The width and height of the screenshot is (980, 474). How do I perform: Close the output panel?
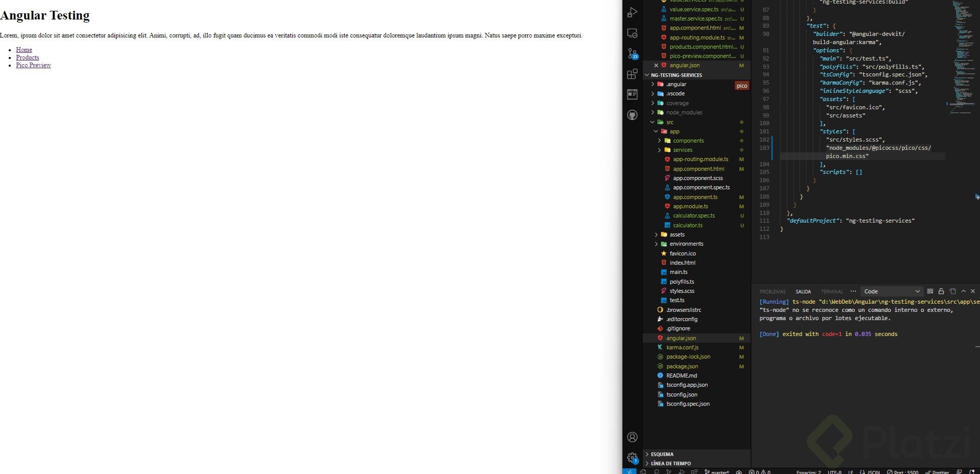[973, 291]
